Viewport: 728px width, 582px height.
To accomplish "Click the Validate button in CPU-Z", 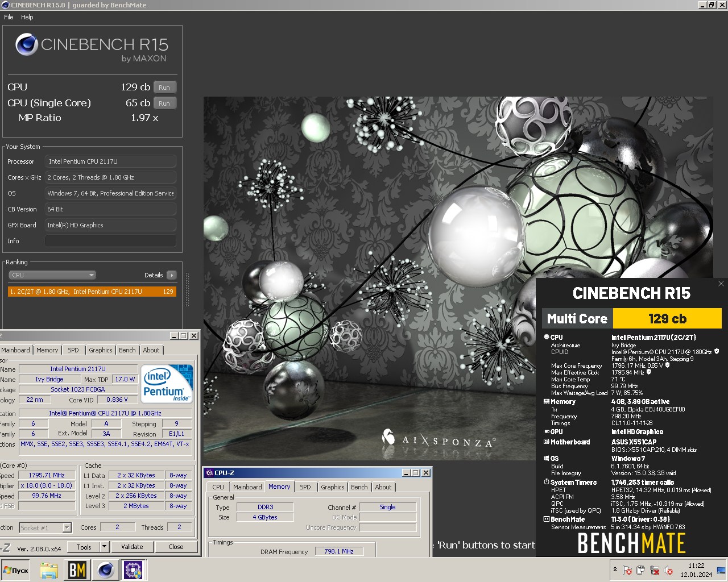I will 132,547.
